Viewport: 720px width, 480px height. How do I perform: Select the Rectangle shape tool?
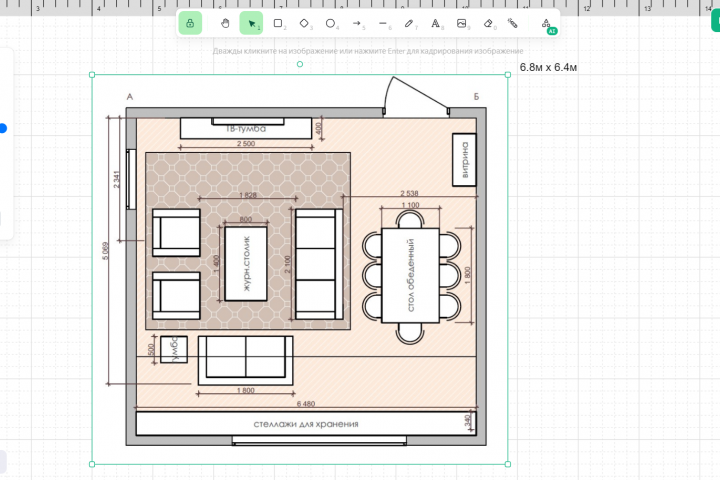(278, 23)
